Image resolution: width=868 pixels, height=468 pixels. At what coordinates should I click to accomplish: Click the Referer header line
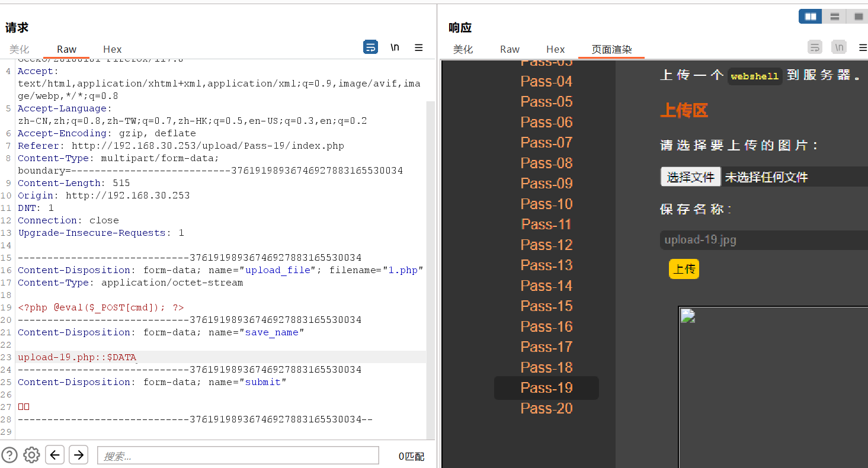[181, 146]
